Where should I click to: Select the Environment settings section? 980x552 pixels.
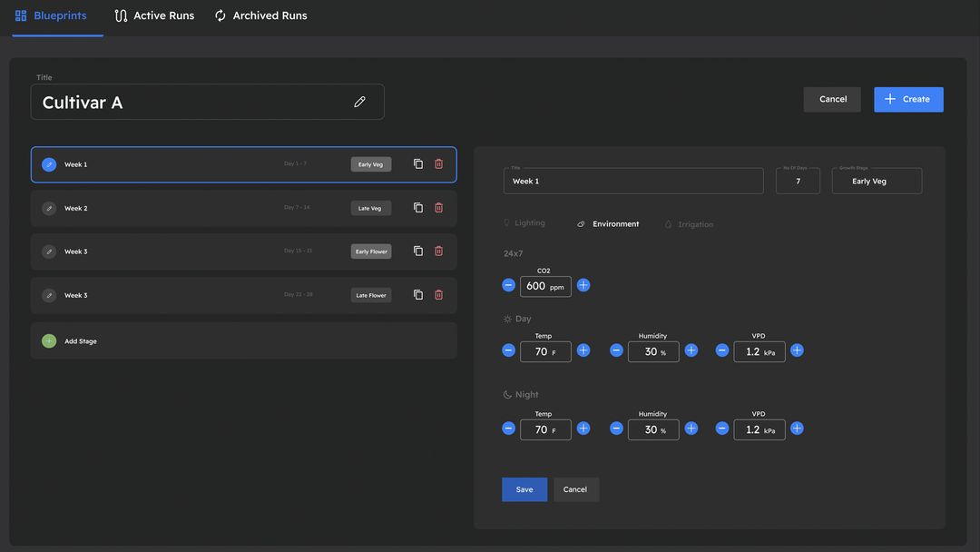point(608,223)
